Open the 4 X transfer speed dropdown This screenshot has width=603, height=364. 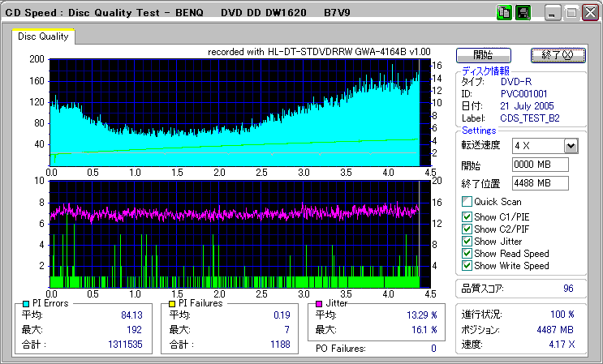click(571, 146)
